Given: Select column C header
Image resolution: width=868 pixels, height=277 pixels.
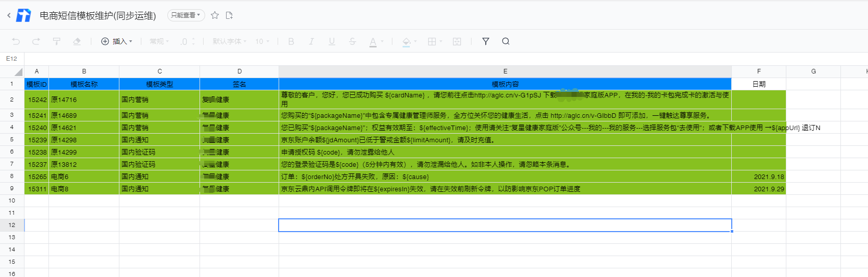Looking at the screenshot, I should coord(160,71).
